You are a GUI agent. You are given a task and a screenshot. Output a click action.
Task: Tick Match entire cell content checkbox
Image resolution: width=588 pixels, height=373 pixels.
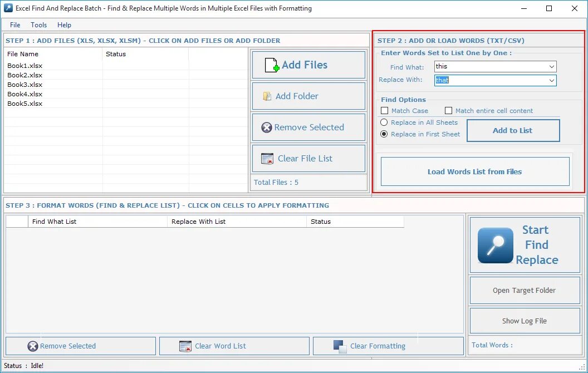pyautogui.click(x=448, y=111)
